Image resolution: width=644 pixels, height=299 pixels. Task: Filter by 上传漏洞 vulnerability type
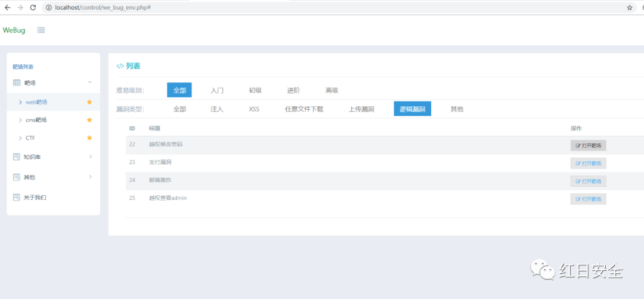coord(361,109)
